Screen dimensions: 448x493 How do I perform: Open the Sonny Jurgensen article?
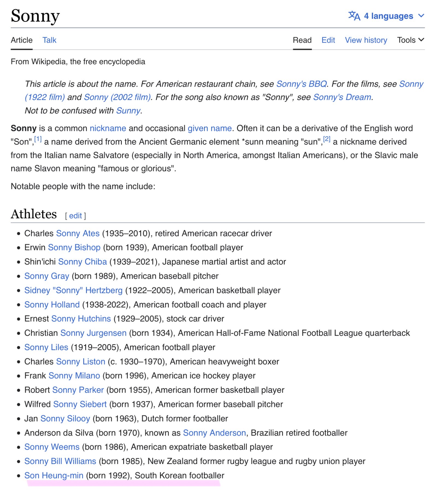pyautogui.click(x=93, y=333)
